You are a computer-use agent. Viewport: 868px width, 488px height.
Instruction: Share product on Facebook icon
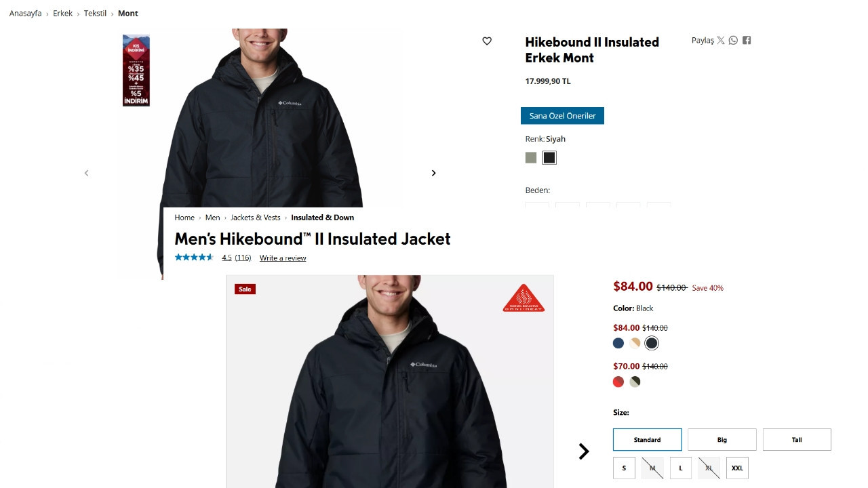pyautogui.click(x=747, y=41)
